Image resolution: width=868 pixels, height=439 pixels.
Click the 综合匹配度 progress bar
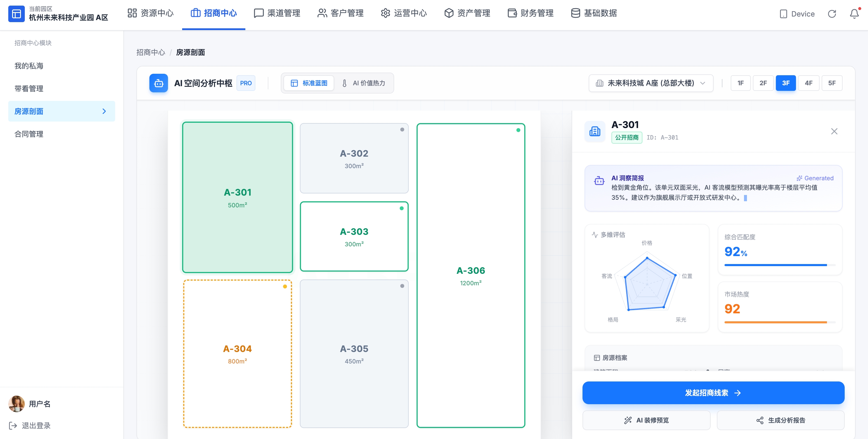[779, 265]
